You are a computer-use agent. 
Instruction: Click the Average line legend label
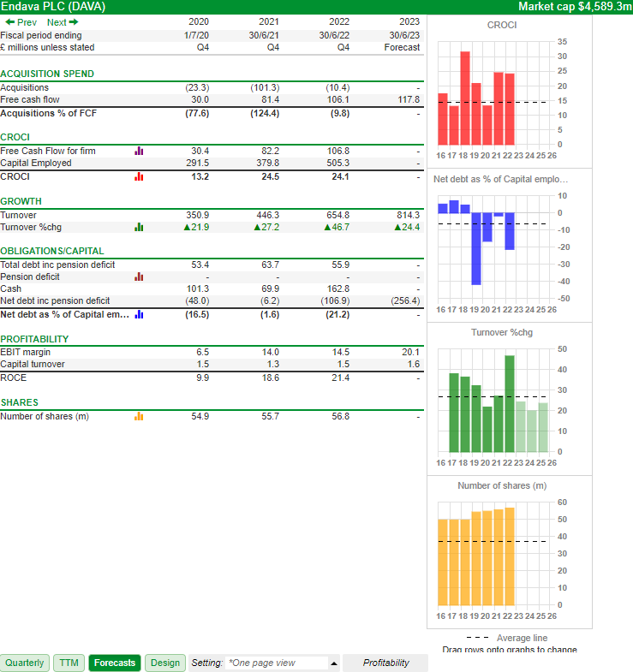click(x=522, y=638)
